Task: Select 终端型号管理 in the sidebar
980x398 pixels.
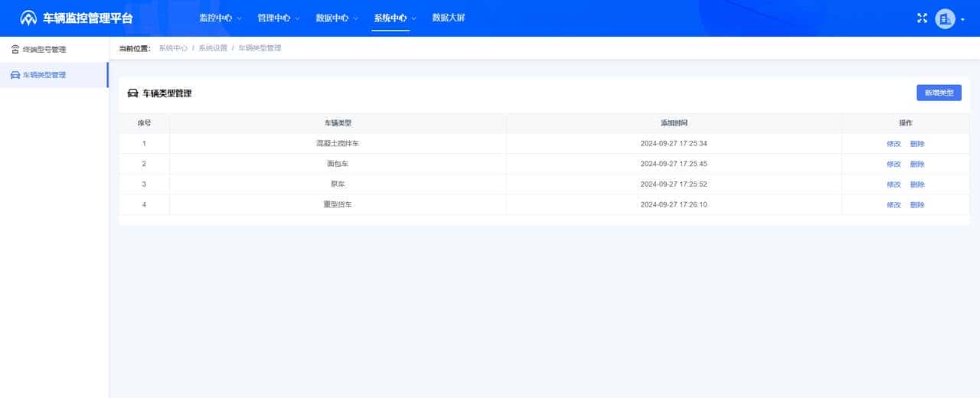Action: [54, 50]
